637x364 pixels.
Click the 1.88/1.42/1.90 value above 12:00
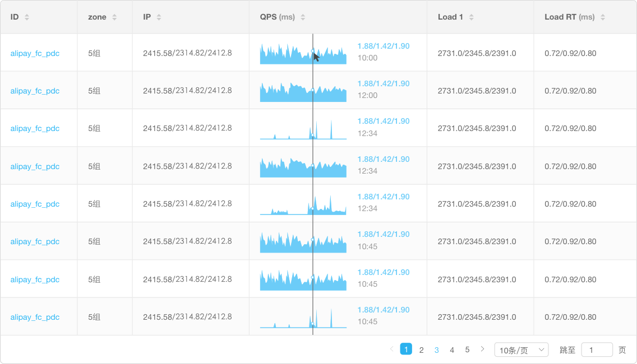point(384,83)
